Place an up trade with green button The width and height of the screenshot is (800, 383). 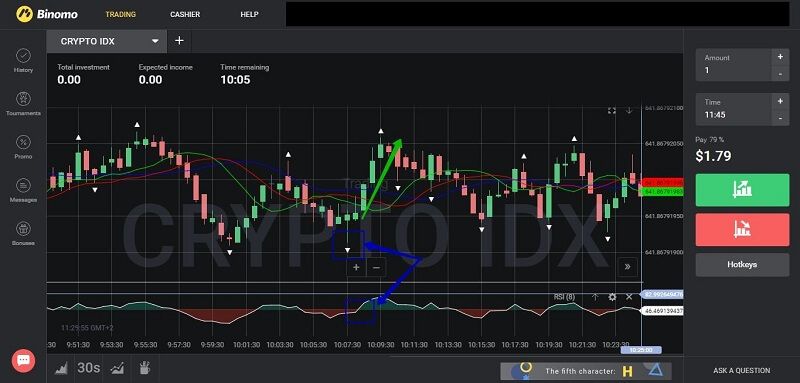pyautogui.click(x=742, y=190)
